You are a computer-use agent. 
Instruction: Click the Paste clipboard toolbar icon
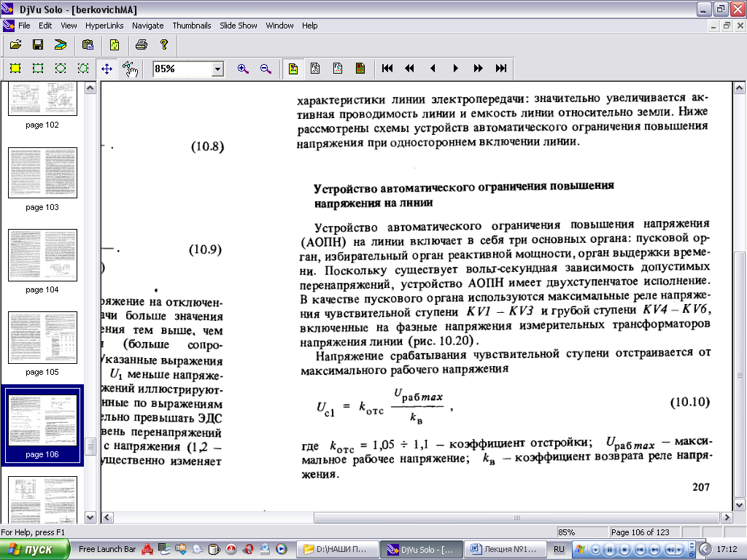[88, 44]
